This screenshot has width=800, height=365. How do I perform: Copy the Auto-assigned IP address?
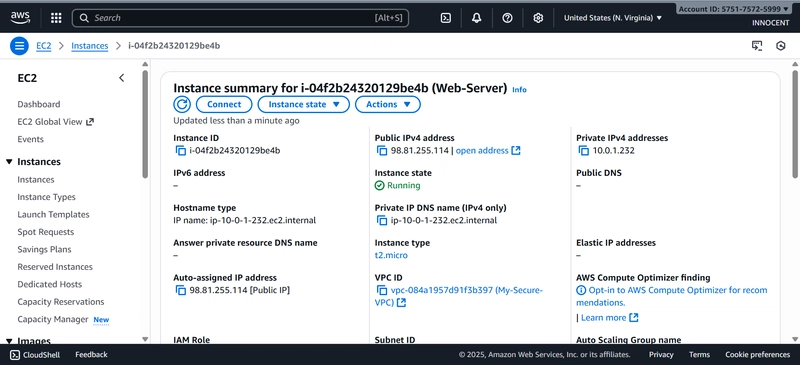(x=181, y=290)
